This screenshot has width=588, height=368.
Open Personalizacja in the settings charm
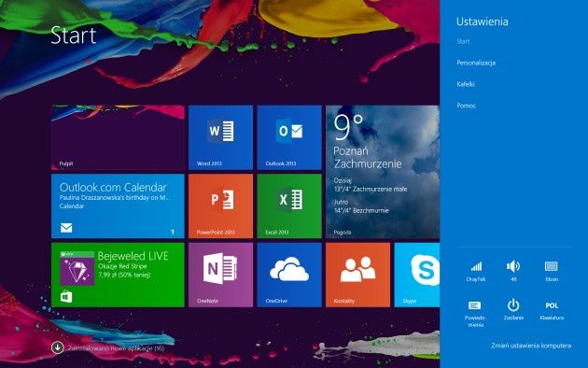(476, 63)
